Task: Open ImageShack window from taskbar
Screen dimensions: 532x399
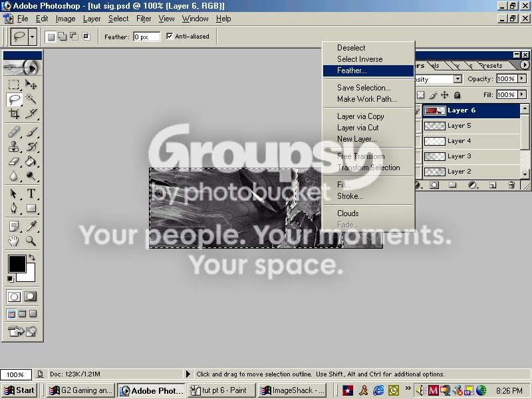Action: [293, 390]
